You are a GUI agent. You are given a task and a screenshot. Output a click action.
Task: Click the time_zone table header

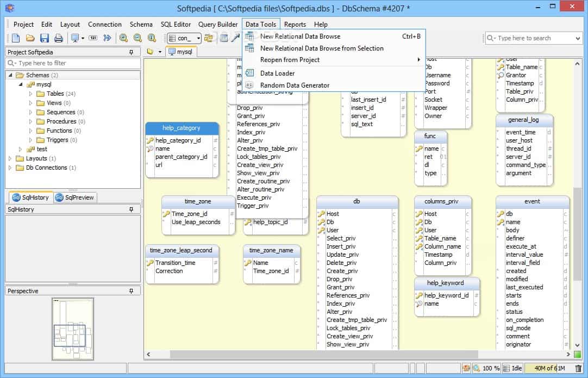(198, 202)
